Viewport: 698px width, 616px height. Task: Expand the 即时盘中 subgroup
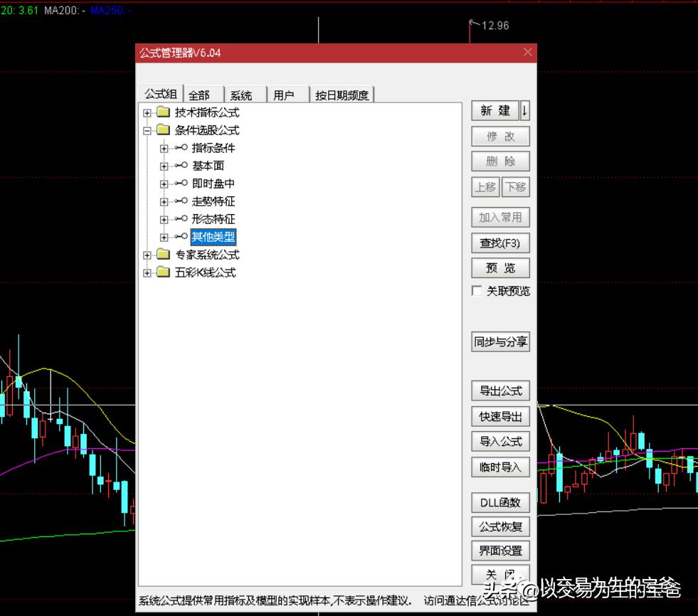pos(164,184)
